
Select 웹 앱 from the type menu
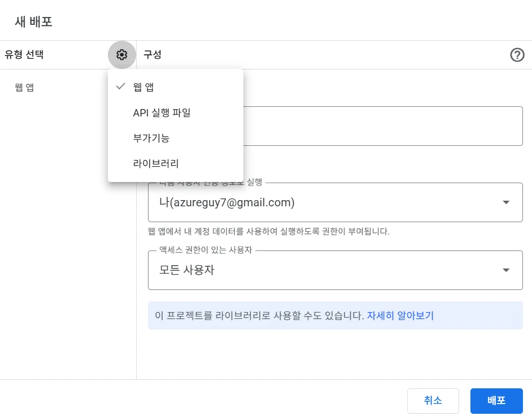[143, 87]
